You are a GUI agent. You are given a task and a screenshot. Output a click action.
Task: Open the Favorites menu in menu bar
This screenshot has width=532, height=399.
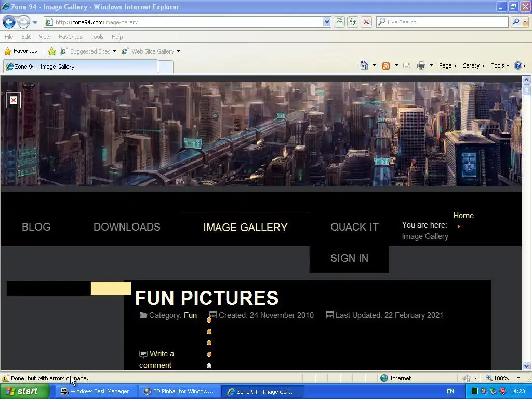(x=70, y=37)
